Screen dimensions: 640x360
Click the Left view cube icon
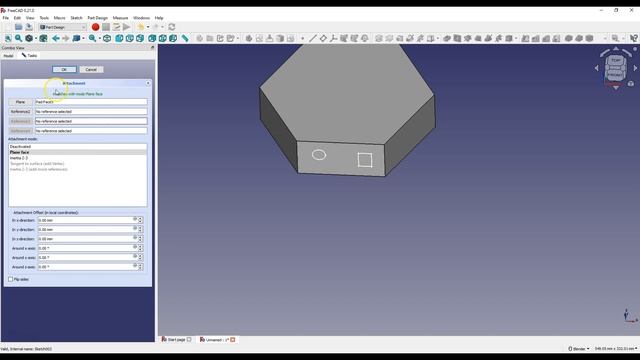click(173, 38)
